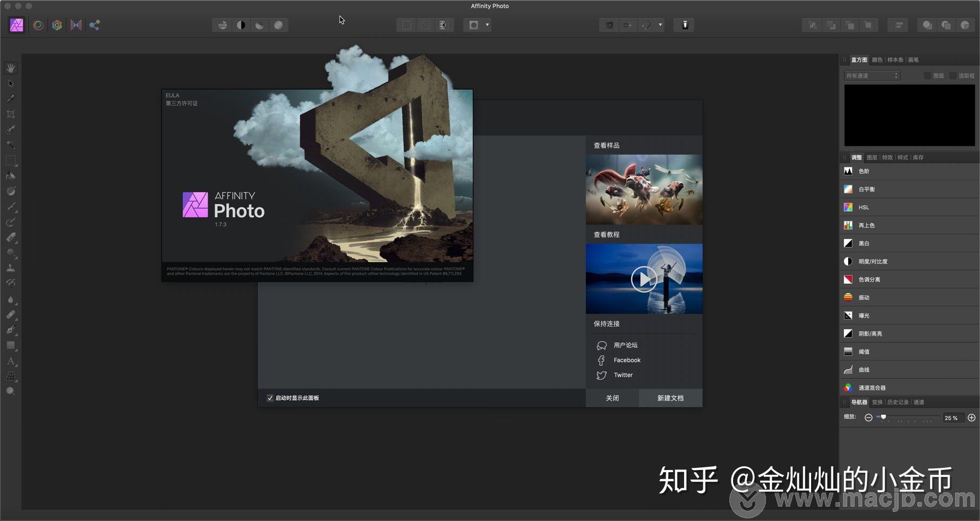Switch to the '样本条' tab
Image resolution: width=980 pixels, height=521 pixels.
coord(895,60)
